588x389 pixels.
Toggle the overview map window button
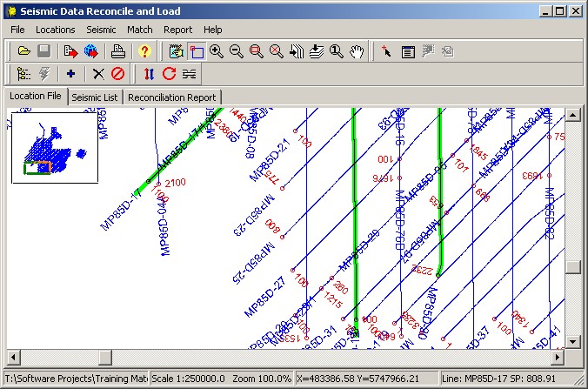pos(197,52)
